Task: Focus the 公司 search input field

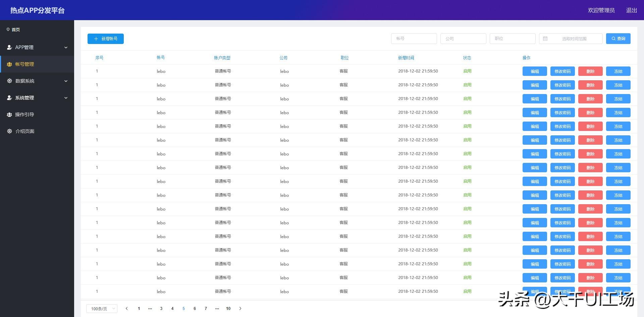Action: (x=463, y=39)
